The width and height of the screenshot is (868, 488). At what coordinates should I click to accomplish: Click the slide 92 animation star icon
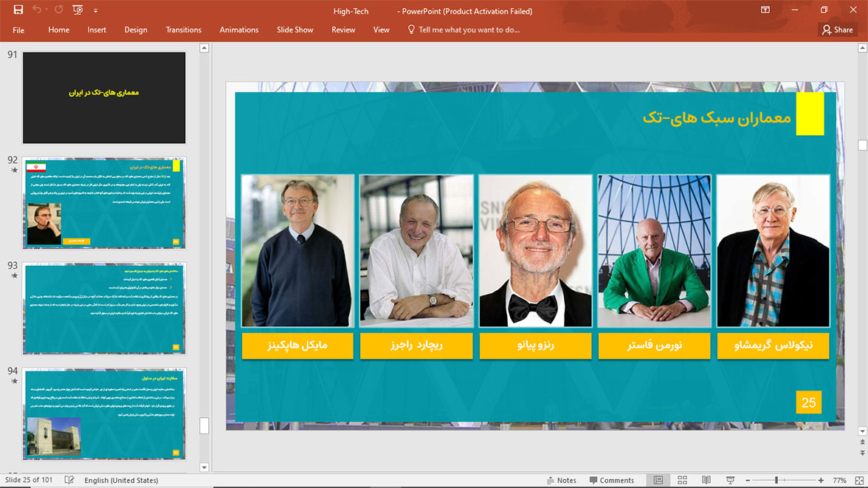pyautogui.click(x=15, y=171)
